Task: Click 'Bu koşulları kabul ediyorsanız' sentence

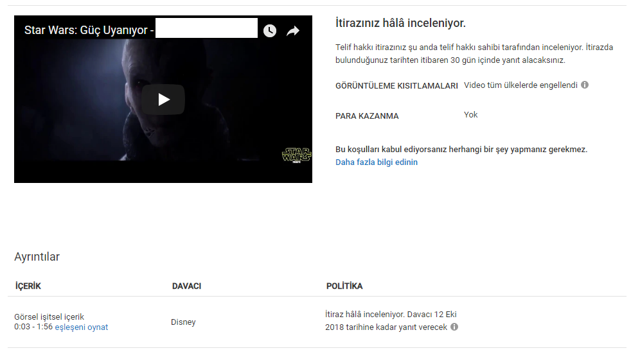Action: click(x=461, y=149)
